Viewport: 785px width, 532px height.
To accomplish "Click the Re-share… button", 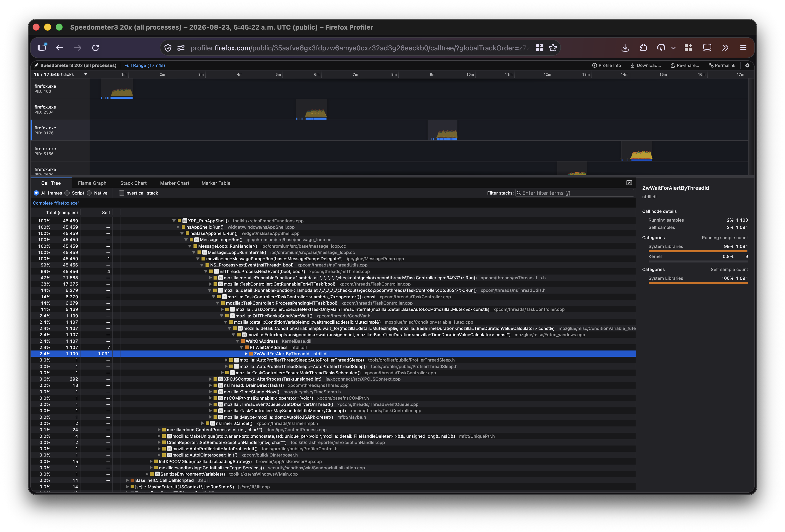I will point(685,65).
